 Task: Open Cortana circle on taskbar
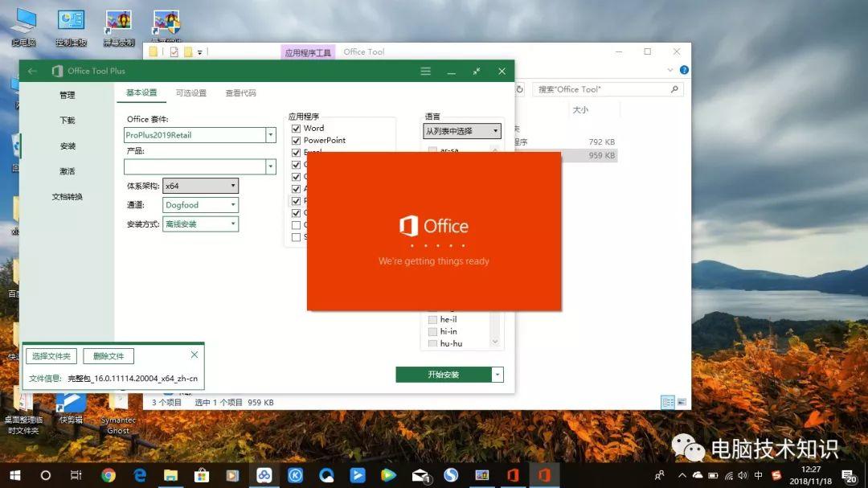coord(45,475)
